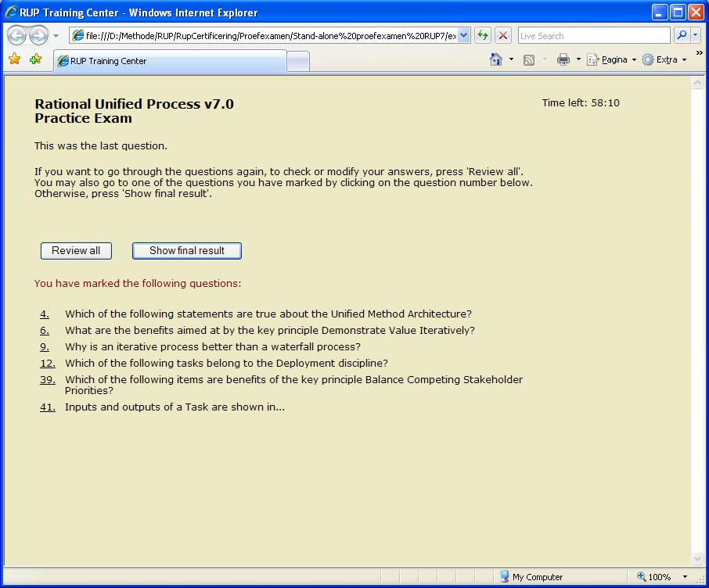This screenshot has width=709, height=588.
Task: Open the search options dropdown arrow
Action: pos(696,35)
